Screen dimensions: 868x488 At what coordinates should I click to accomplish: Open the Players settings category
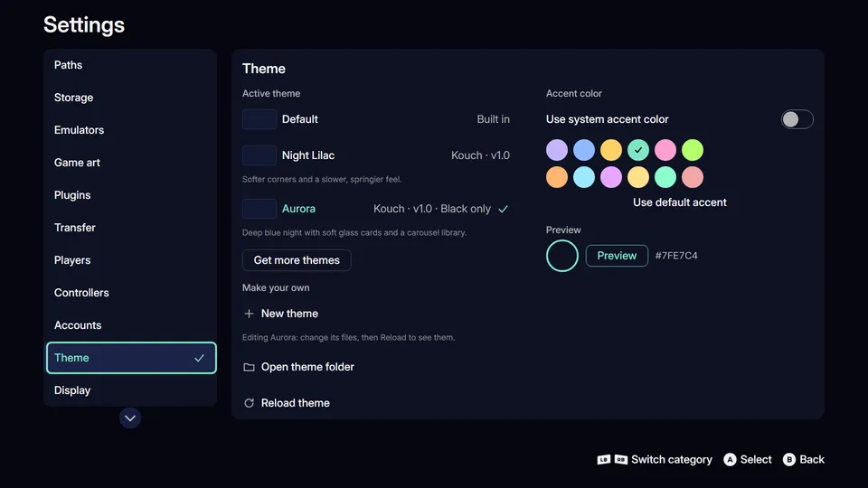pos(130,260)
